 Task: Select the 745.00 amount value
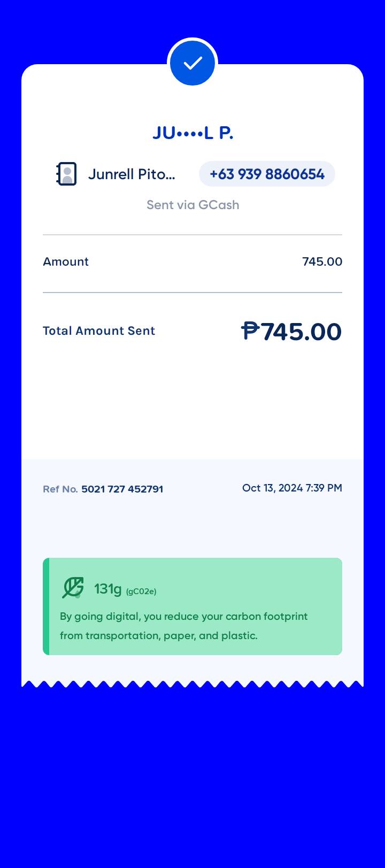pos(322,262)
